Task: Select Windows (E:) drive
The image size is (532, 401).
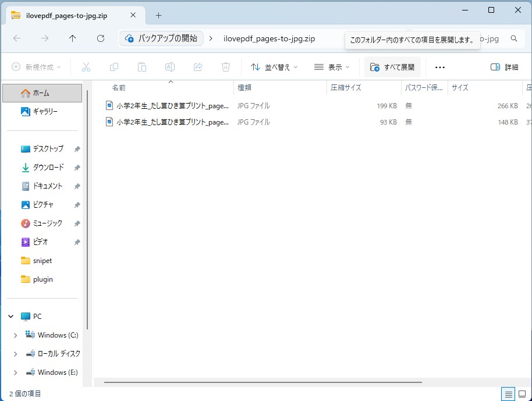Action: click(x=52, y=372)
